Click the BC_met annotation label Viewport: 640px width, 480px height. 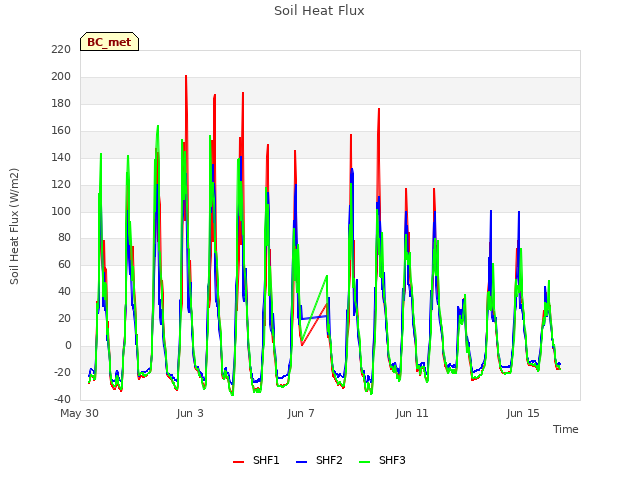(109, 42)
